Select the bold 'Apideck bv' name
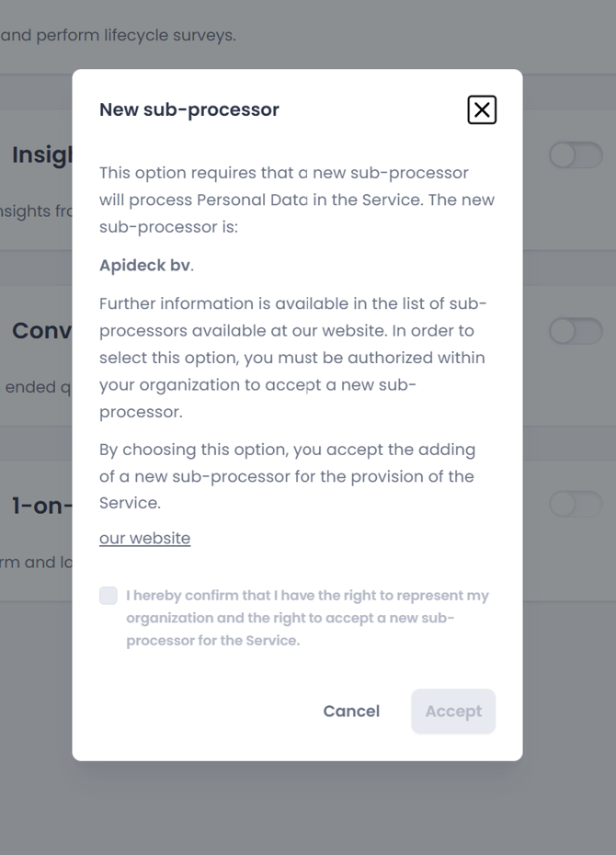The height and width of the screenshot is (855, 616). pos(145,266)
